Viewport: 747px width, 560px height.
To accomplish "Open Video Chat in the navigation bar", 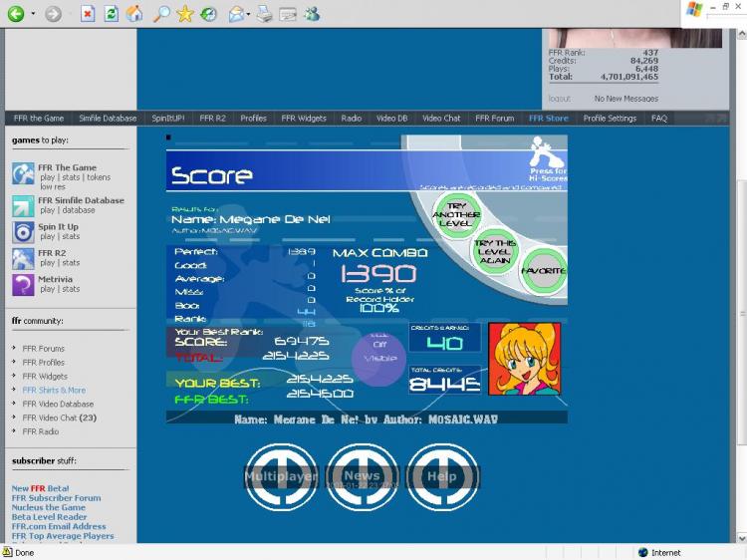I will coord(441,119).
